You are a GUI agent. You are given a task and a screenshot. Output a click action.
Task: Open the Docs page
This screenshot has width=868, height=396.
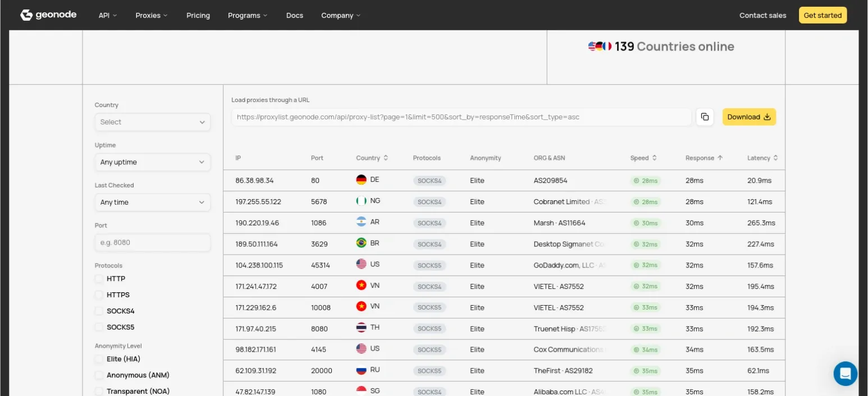tap(295, 15)
